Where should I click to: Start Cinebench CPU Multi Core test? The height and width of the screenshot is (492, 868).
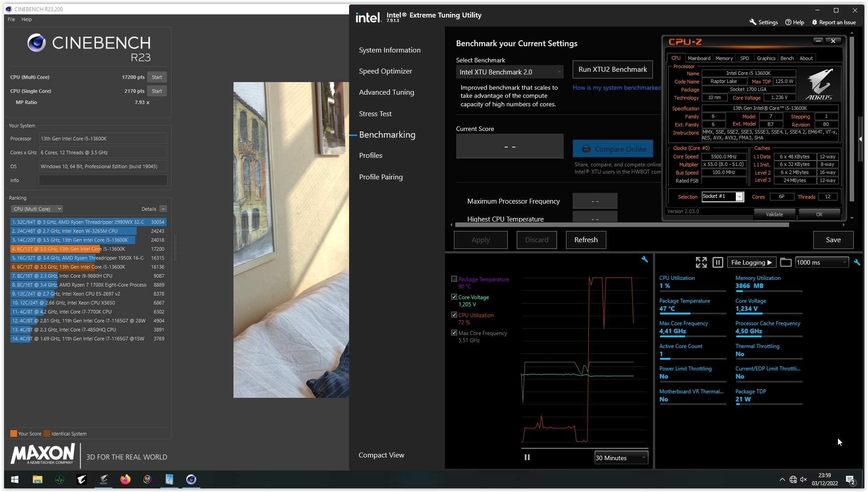tap(157, 77)
